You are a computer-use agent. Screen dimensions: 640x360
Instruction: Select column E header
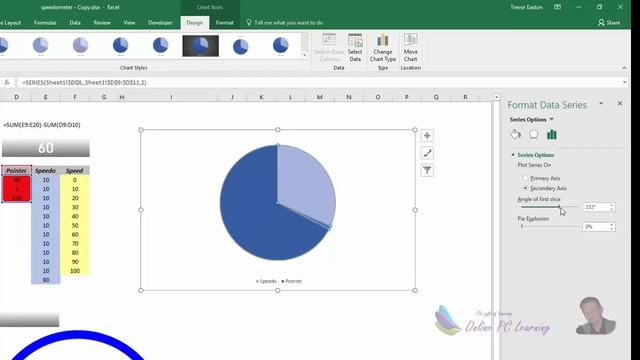coord(45,97)
